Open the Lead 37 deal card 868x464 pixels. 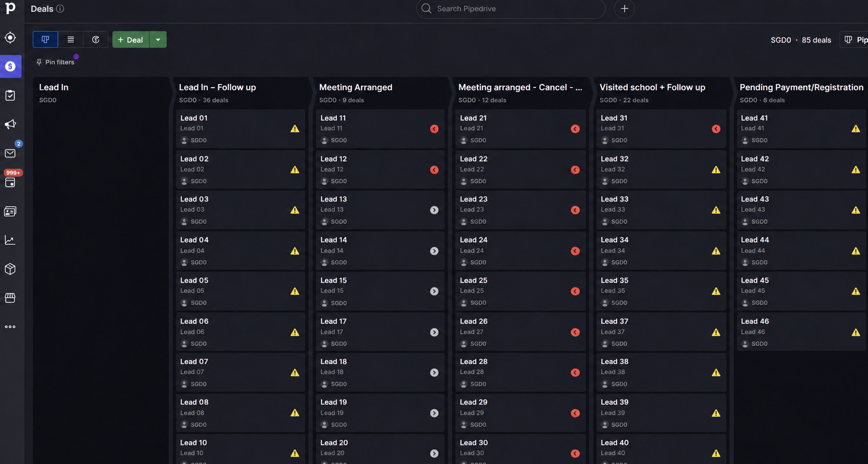pos(661,332)
